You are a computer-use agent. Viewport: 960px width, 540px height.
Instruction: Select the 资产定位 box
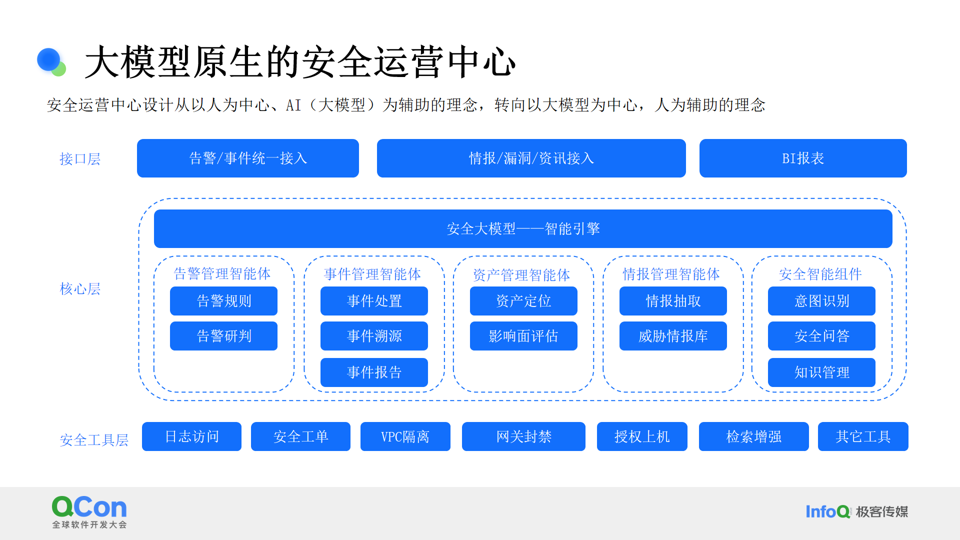tap(523, 301)
